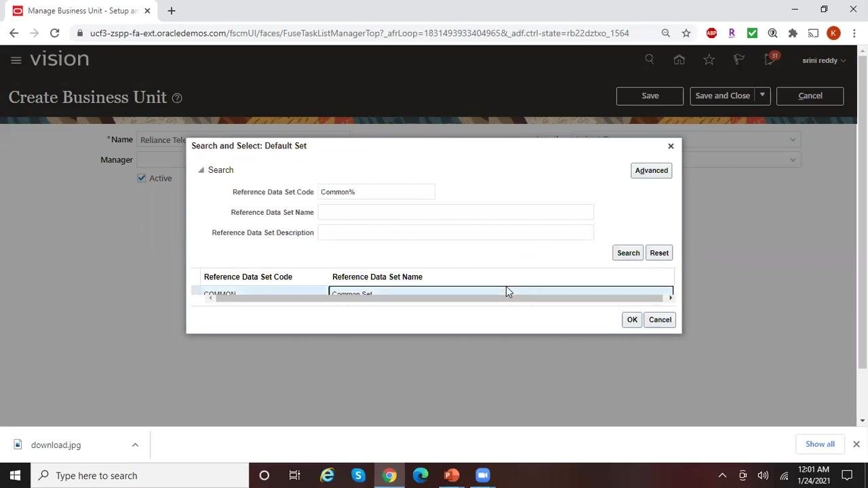The width and height of the screenshot is (868, 488).
Task: Click the Reset button
Action: pos(659,253)
